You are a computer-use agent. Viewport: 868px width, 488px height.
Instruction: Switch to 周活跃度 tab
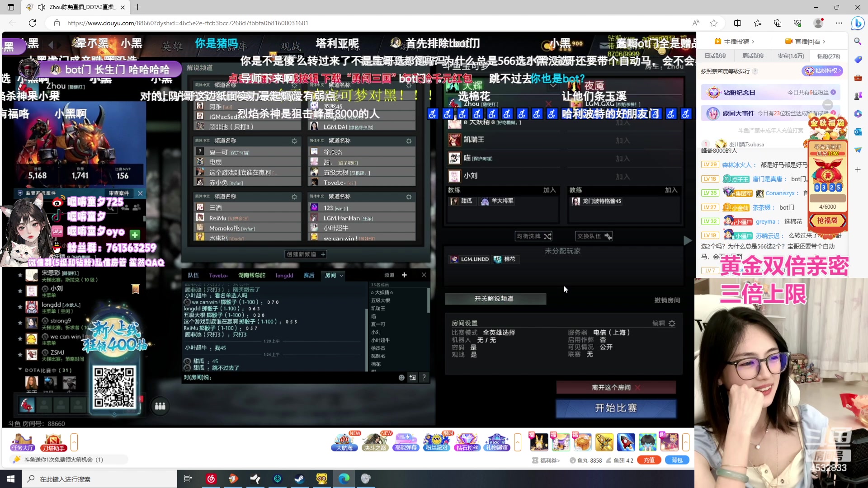pyautogui.click(x=753, y=56)
